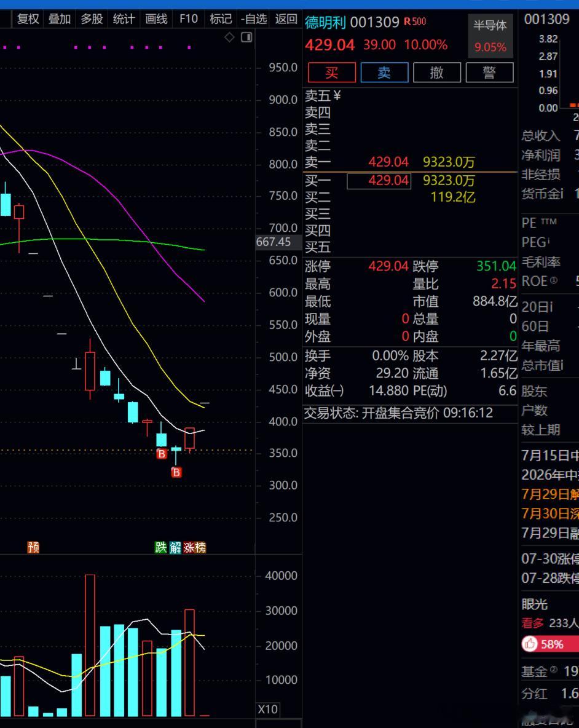579x728 pixels.
Task: Click the 警 alert button
Action: (x=489, y=73)
